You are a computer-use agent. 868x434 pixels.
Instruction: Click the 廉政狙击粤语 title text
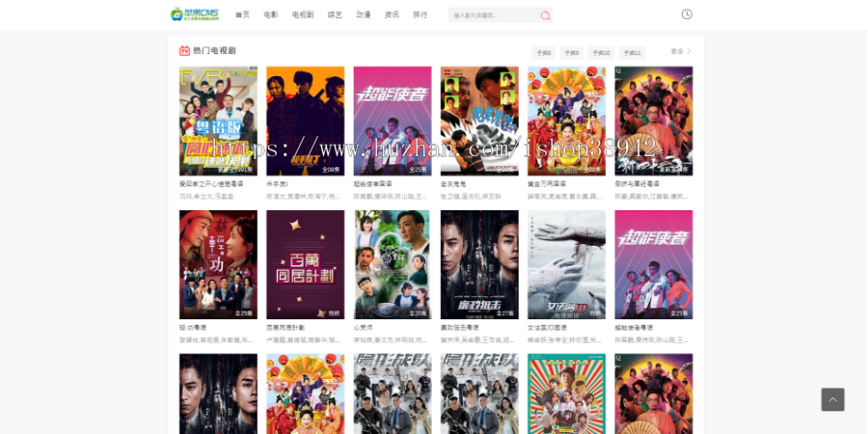click(x=459, y=328)
